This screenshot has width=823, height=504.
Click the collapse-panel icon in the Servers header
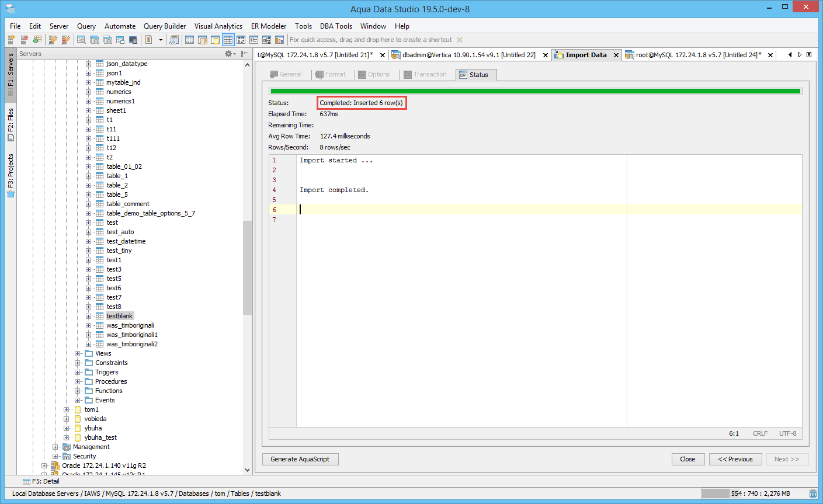coord(245,54)
